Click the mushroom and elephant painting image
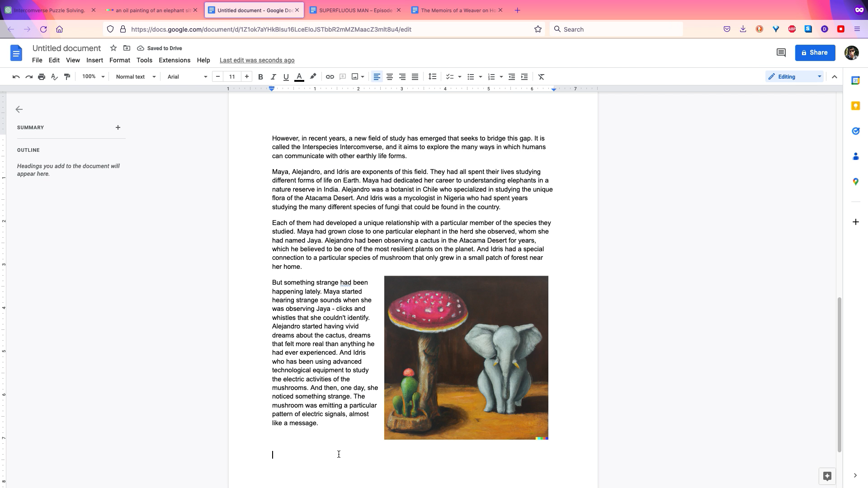This screenshot has height=488, width=868. (x=466, y=357)
